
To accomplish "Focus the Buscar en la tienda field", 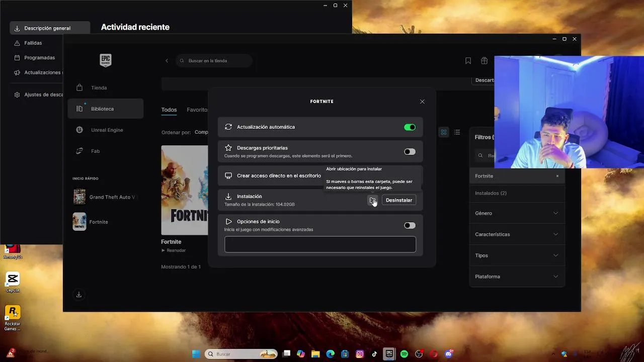I will pos(214,61).
